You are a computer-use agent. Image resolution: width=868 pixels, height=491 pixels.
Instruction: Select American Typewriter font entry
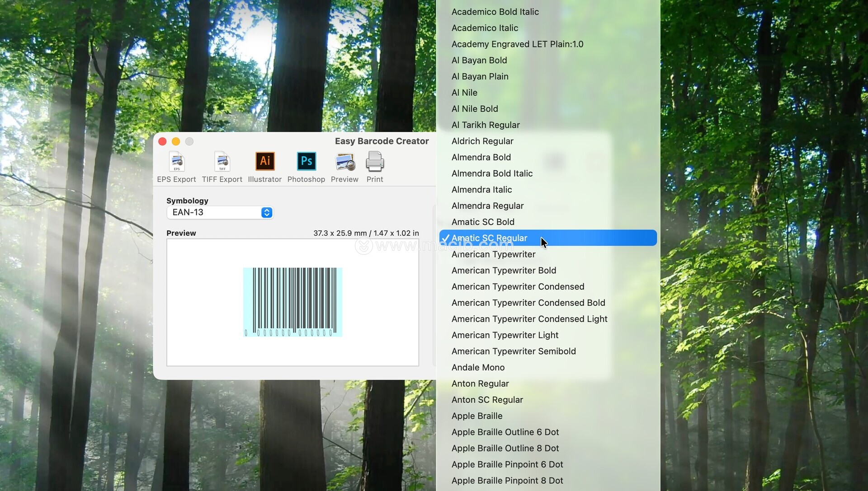pos(493,254)
